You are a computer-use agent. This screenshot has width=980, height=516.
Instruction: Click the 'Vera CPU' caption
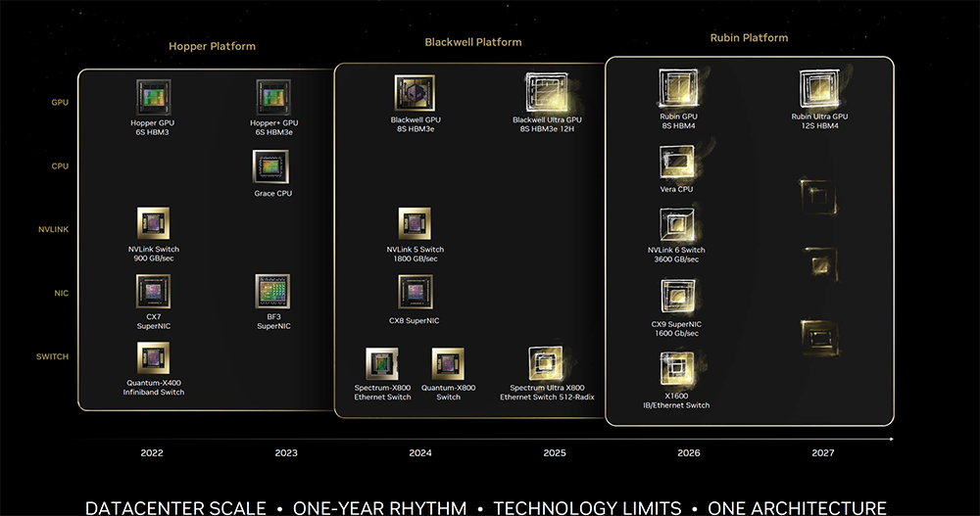[x=676, y=189]
